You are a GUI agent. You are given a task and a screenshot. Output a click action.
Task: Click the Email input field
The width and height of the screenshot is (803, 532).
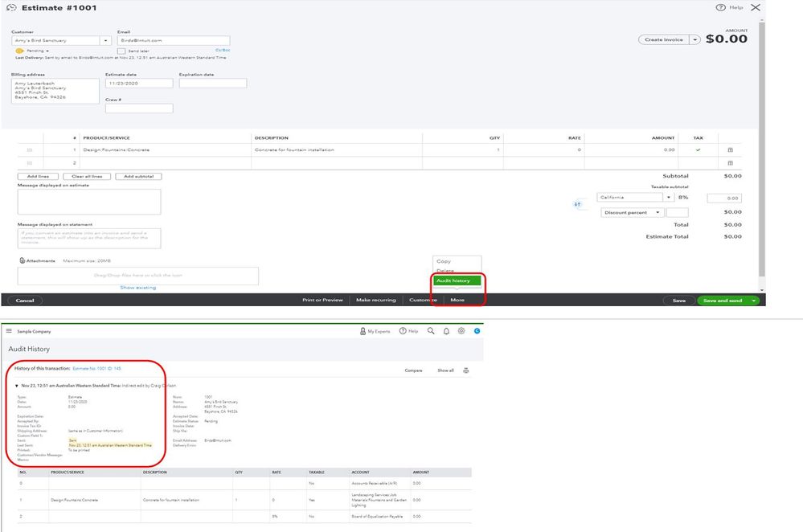tap(174, 40)
